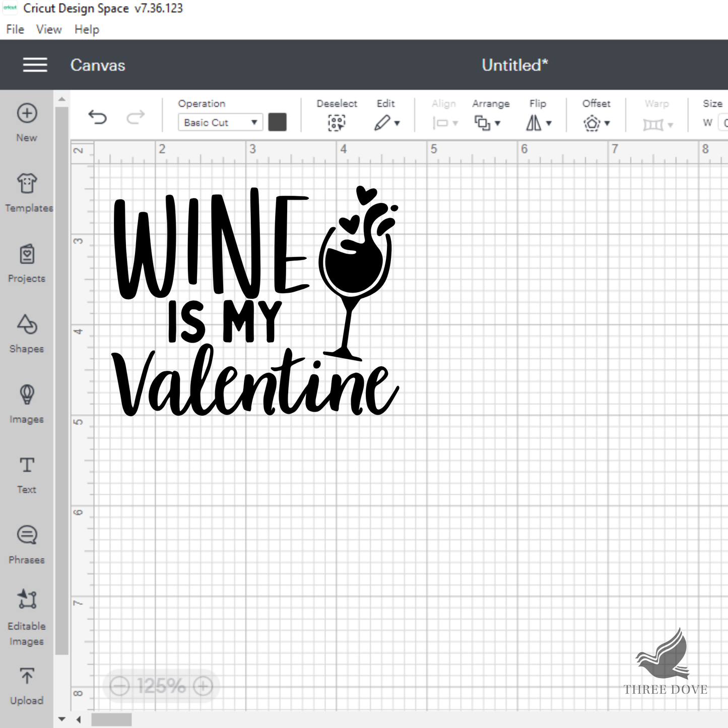Click the Offset icon
The image size is (728, 728).
point(592,123)
